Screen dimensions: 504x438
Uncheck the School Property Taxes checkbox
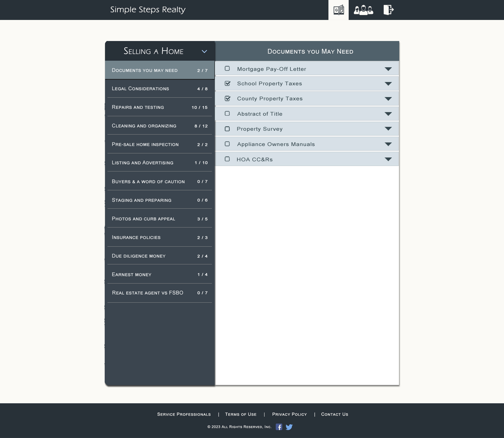tap(227, 83)
